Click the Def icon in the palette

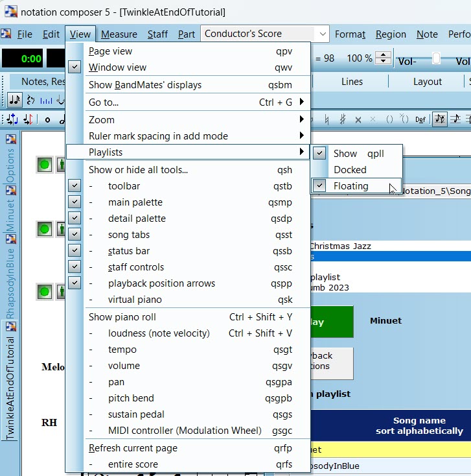[420, 119]
